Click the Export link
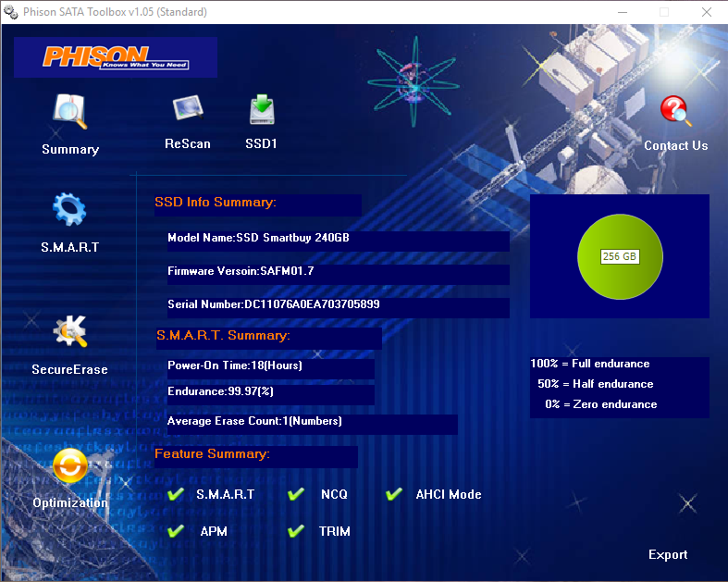Viewport: 728px width, 582px height. [x=668, y=554]
